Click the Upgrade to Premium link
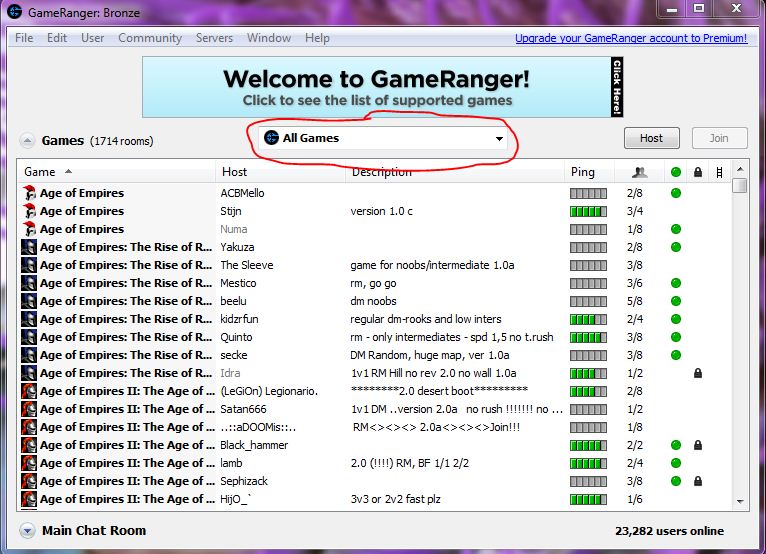766x554 pixels. pos(630,38)
